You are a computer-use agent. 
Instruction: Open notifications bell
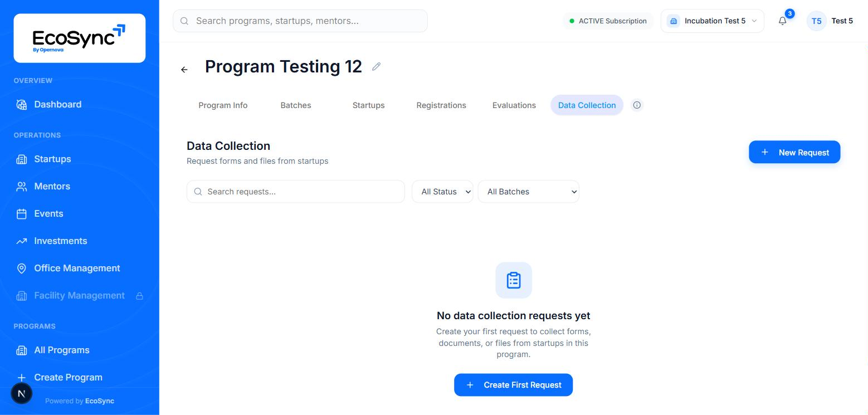point(783,21)
